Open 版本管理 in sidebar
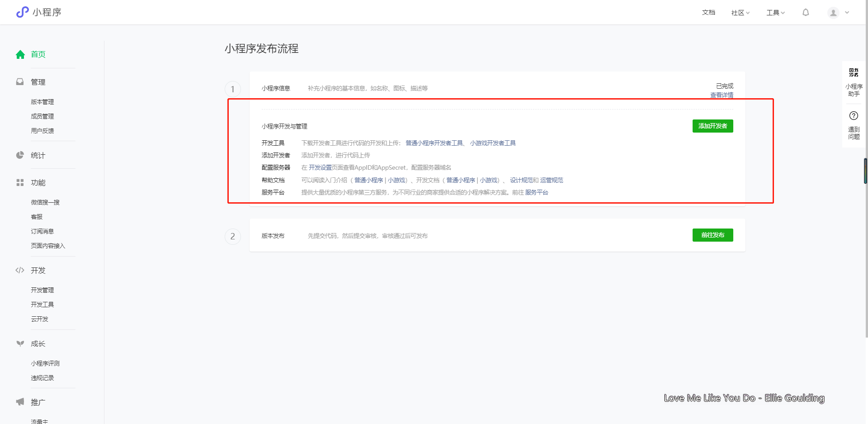This screenshot has height=424, width=868. point(42,102)
